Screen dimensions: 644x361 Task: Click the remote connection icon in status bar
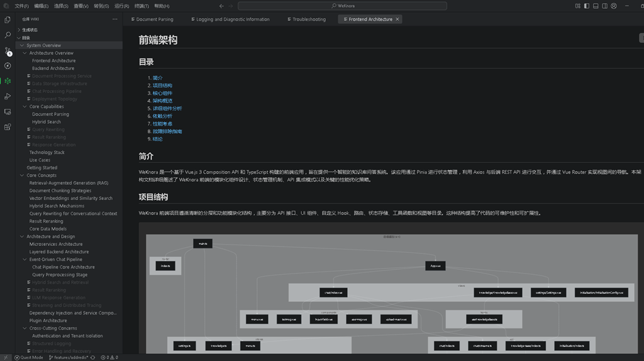[x=5, y=357]
